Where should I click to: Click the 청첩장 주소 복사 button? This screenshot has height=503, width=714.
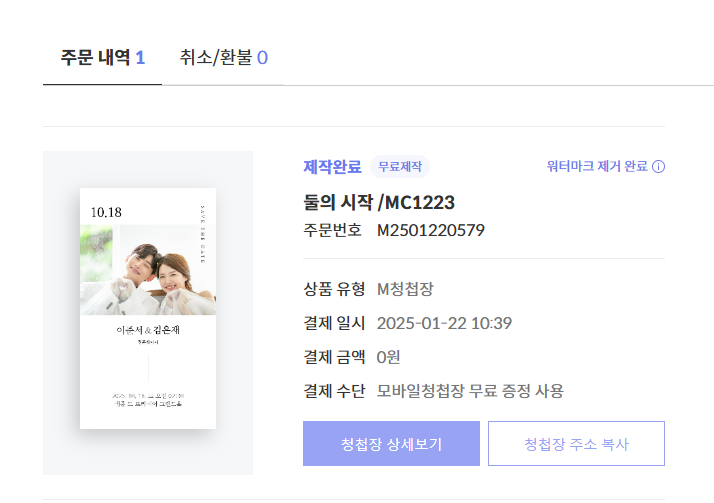pos(576,444)
